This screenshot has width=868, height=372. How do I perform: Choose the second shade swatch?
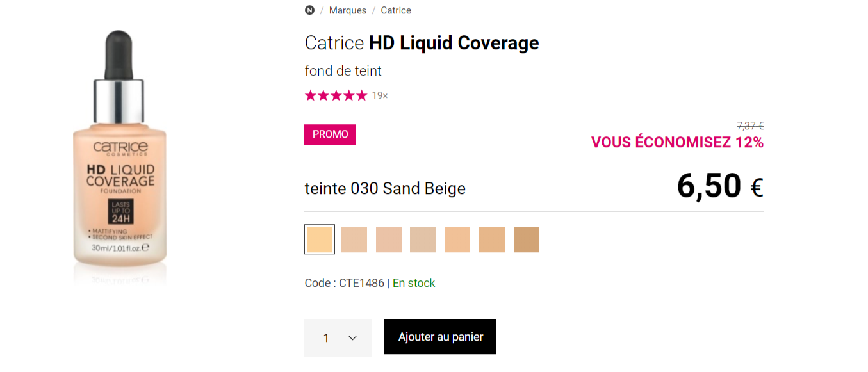coord(354,239)
